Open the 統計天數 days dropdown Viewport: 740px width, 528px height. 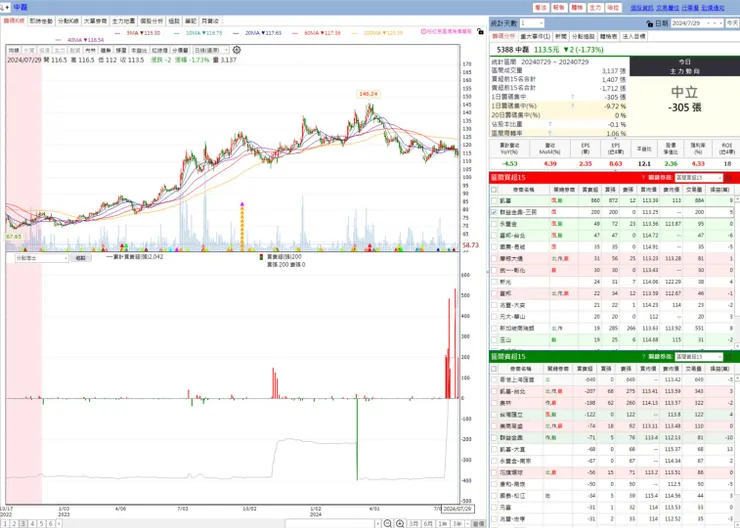click(x=532, y=23)
